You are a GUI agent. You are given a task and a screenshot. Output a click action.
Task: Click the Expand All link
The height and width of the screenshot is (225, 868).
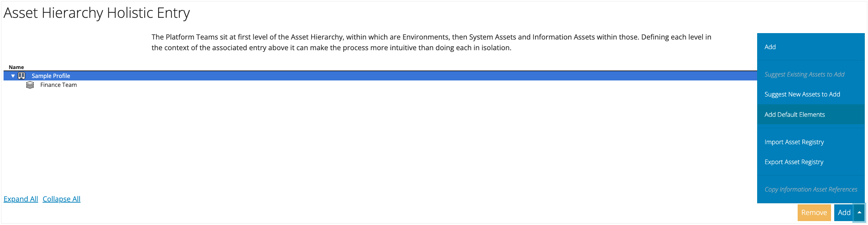[x=21, y=199]
